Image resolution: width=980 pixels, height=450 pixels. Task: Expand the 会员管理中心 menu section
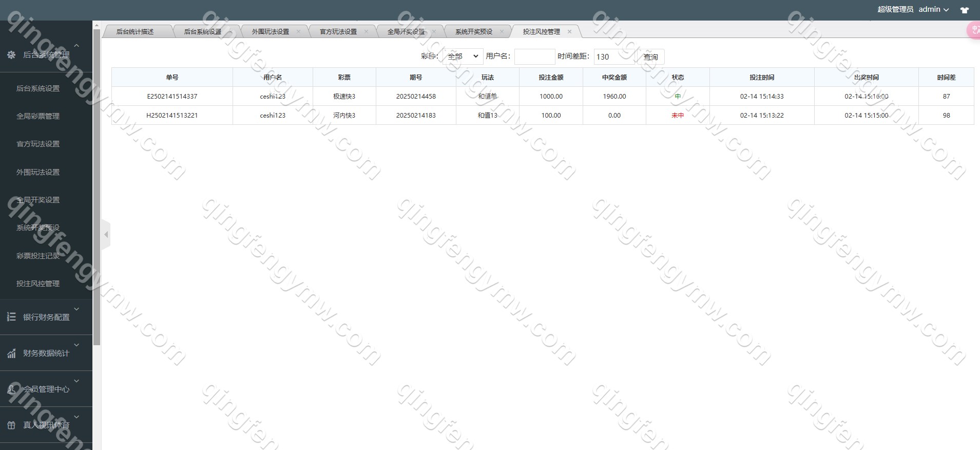76,381
